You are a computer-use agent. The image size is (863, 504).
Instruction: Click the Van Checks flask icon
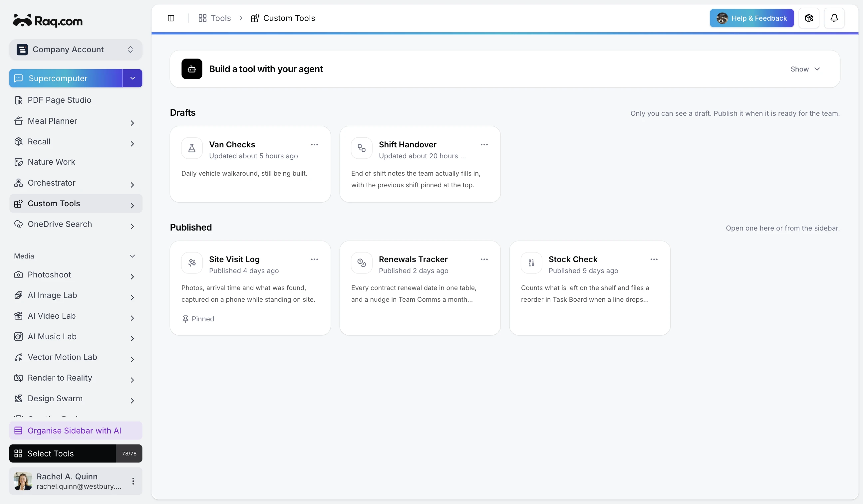pos(192,148)
